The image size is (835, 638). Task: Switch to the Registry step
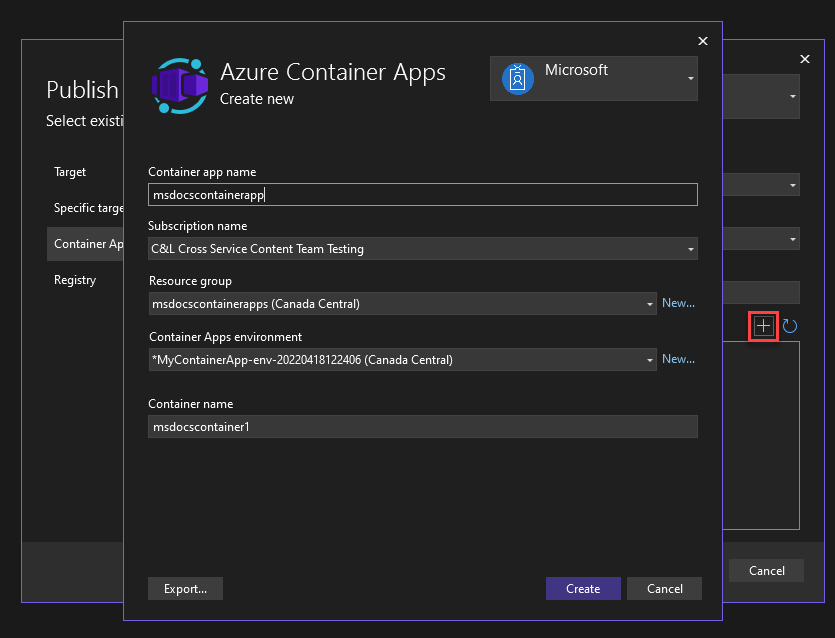(75, 280)
